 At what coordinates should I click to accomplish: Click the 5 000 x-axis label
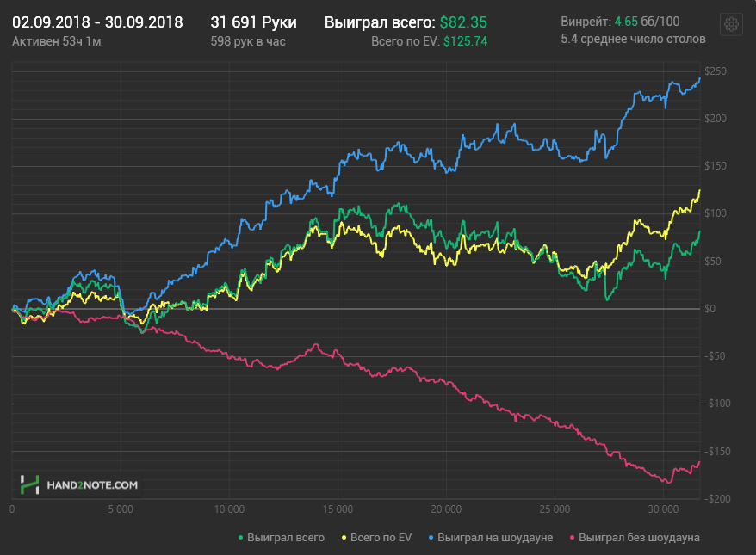121,509
